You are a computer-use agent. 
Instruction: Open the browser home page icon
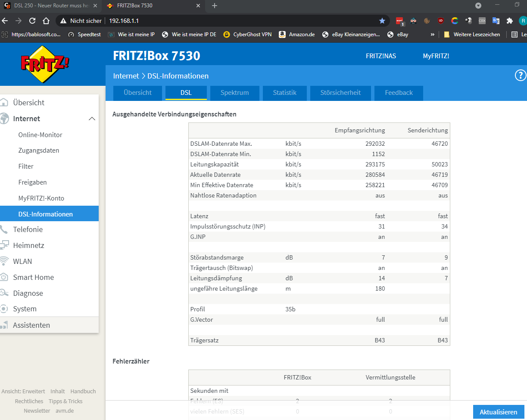[x=46, y=21]
